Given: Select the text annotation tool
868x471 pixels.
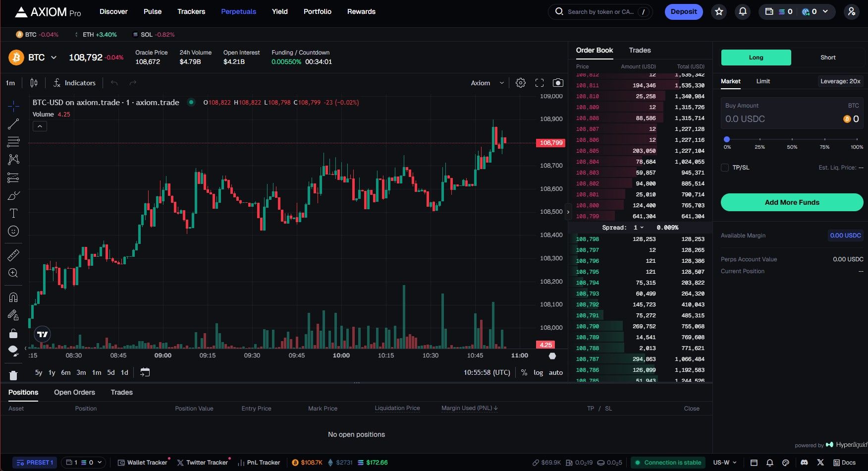Looking at the screenshot, I should tap(13, 213).
